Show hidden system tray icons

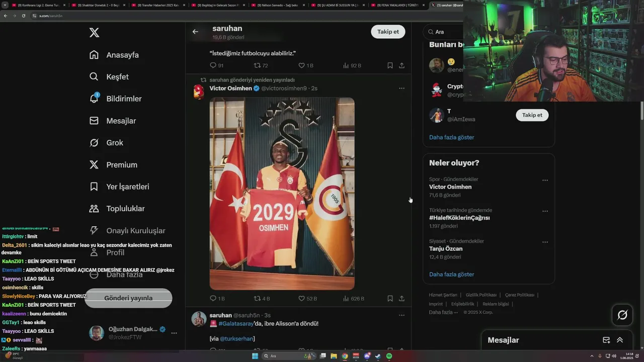tap(591, 356)
